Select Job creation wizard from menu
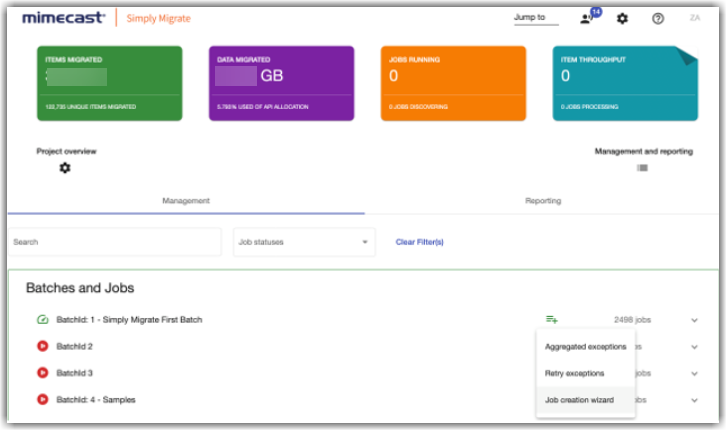Image resolution: width=727 pixels, height=431 pixels. (579, 400)
